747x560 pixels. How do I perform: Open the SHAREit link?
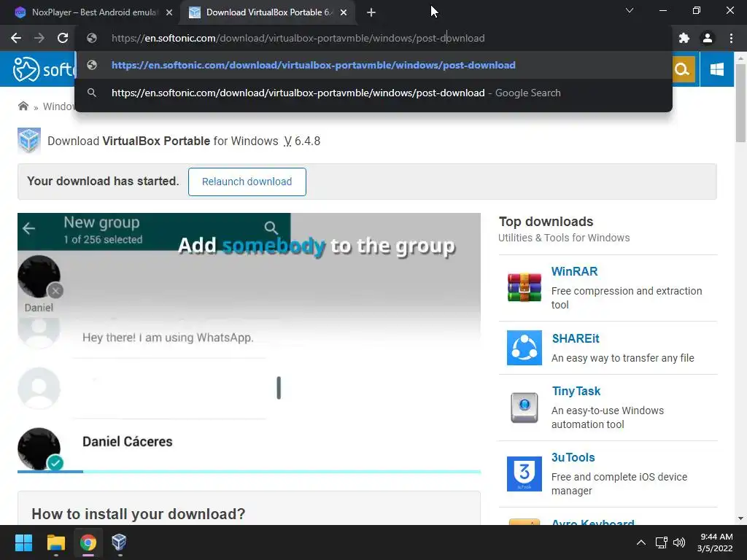coord(576,338)
